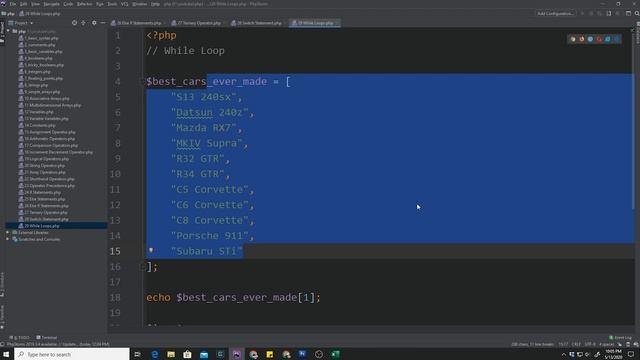The width and height of the screenshot is (640, 360).
Task: Open in Internet Explorer icon in editor
Action: pyautogui.click(x=608, y=39)
